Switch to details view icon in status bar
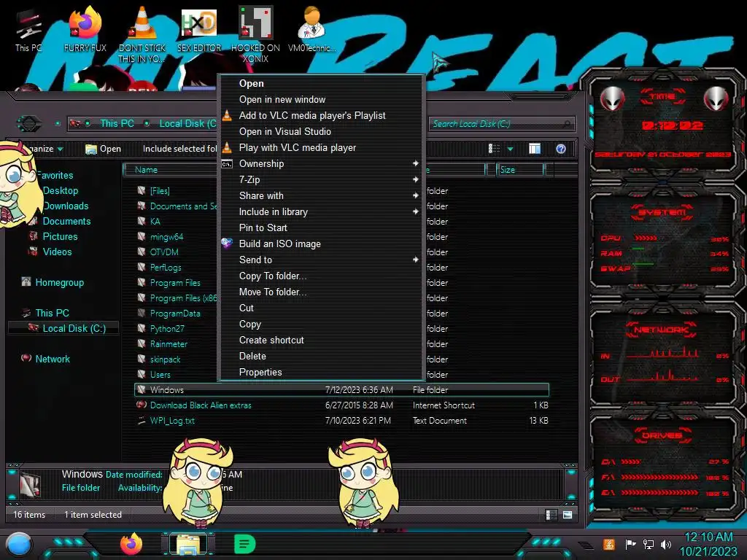 [551, 515]
